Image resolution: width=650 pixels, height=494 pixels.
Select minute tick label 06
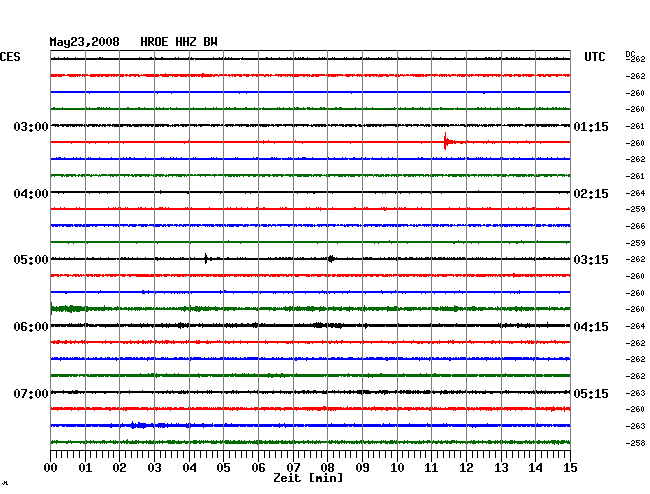[258, 468]
